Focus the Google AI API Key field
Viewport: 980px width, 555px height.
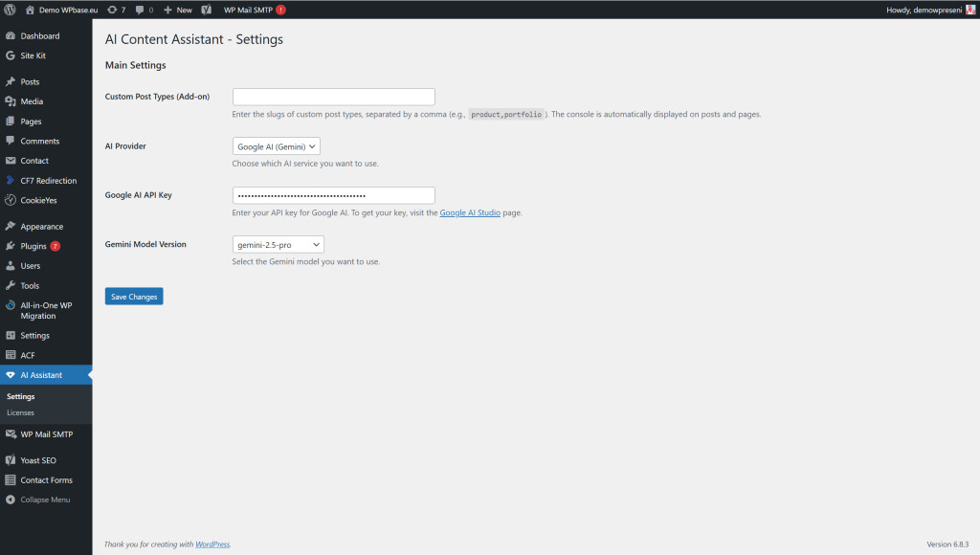[334, 195]
